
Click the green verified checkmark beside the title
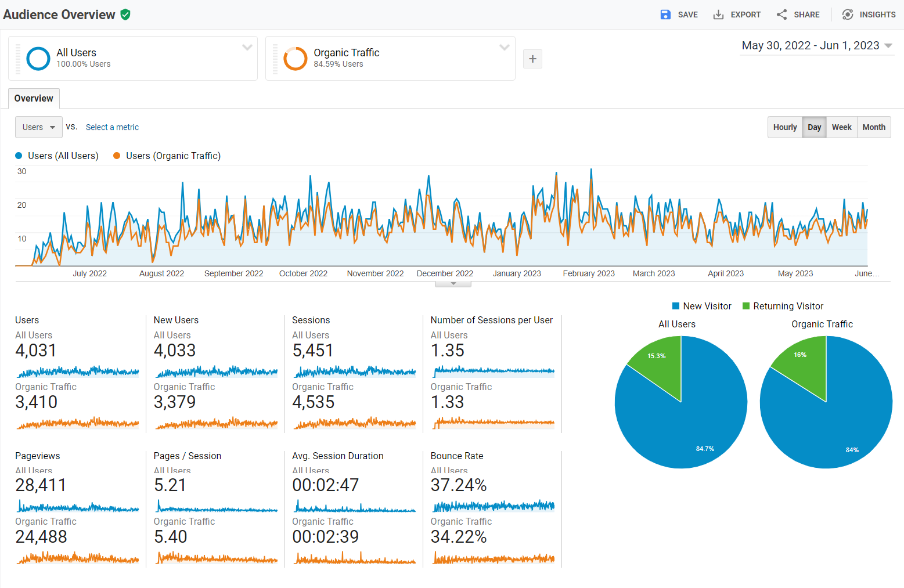click(x=125, y=15)
